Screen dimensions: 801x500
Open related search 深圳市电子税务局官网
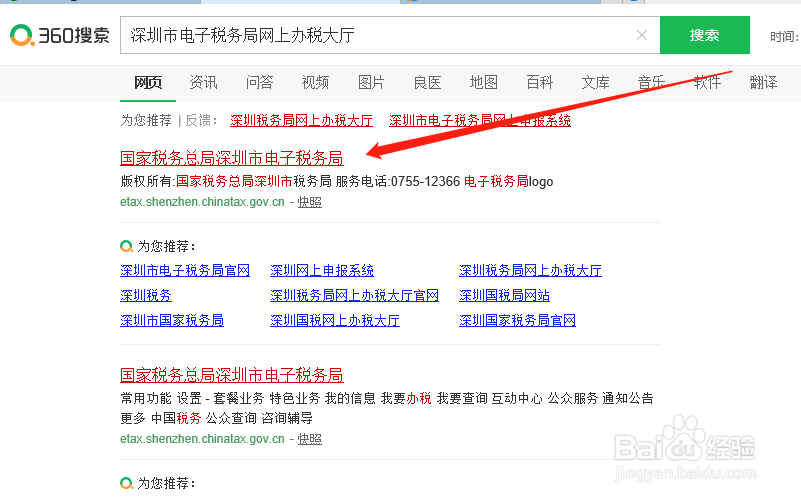coord(185,270)
